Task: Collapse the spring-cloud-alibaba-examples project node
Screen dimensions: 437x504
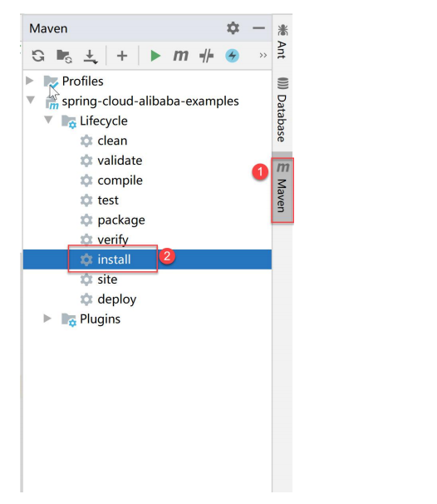Action: tap(31, 100)
